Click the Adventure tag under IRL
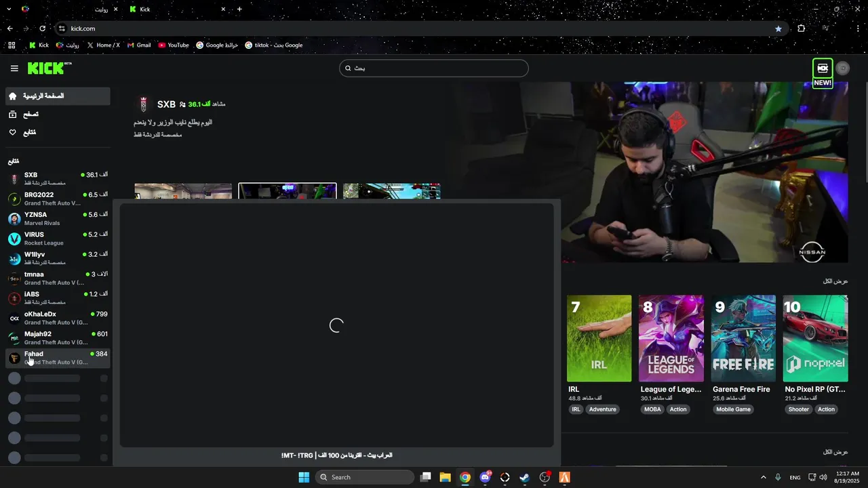Image resolution: width=868 pixels, height=488 pixels. click(x=602, y=409)
